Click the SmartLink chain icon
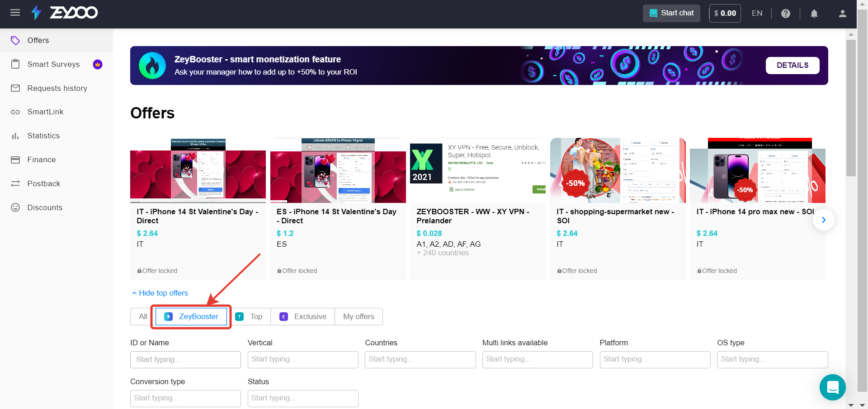Viewport: 868px width, 409px height. 15,112
